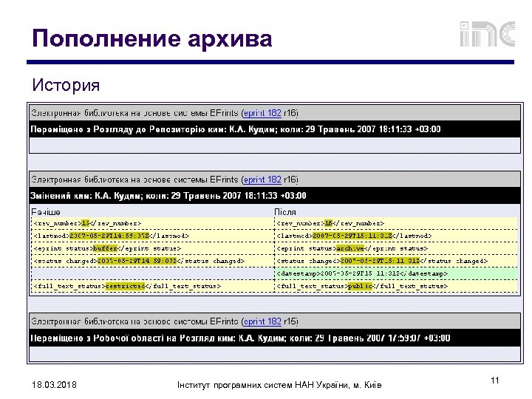
Task: Click the rev_number 15 row under Раніше
Action: click(x=153, y=223)
